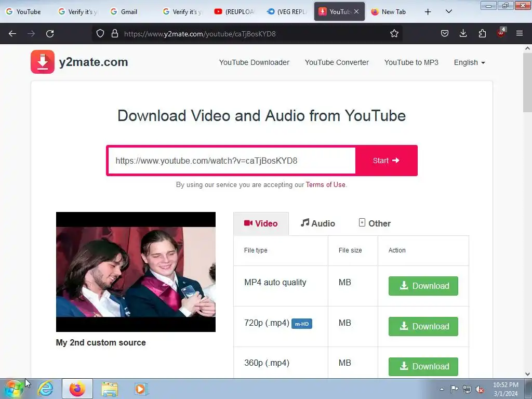Open the tracking protection shield icon
The height and width of the screenshot is (399, 532).
coord(100,33)
